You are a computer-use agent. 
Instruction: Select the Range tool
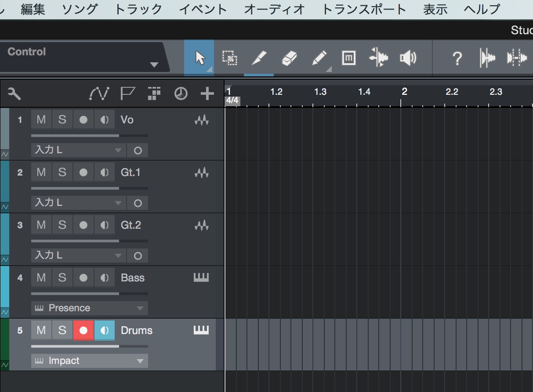pyautogui.click(x=229, y=58)
